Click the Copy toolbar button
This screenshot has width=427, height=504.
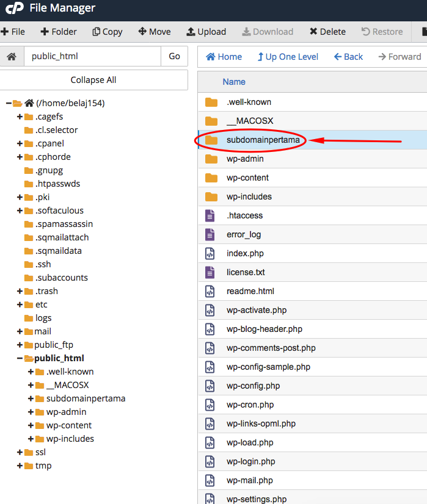(108, 32)
